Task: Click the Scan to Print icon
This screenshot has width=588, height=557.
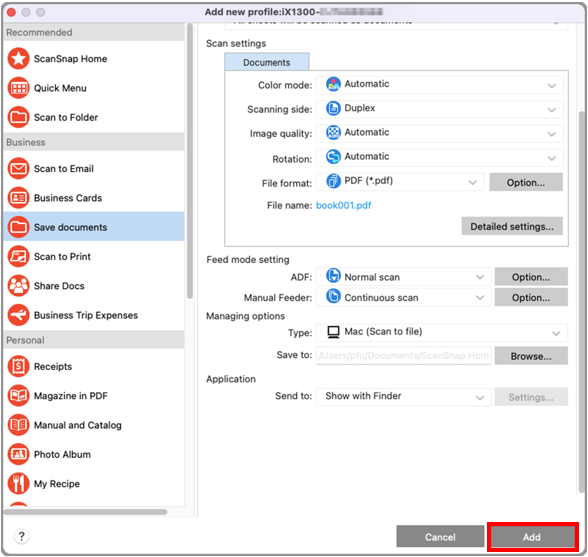Action: click(x=18, y=256)
